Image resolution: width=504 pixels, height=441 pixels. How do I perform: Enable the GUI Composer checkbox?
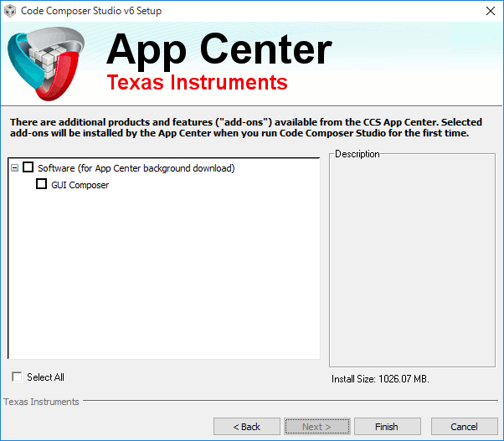[42, 184]
